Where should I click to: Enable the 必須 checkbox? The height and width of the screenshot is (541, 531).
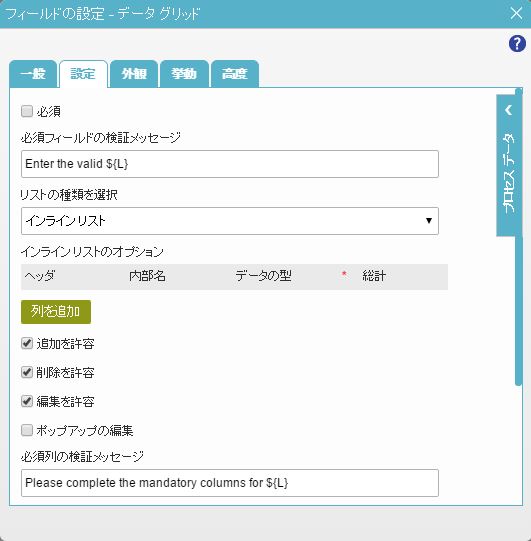point(27,111)
